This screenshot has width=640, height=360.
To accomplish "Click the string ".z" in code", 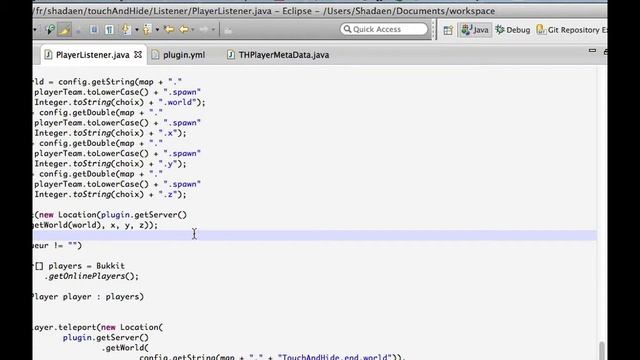I will click(168, 194).
